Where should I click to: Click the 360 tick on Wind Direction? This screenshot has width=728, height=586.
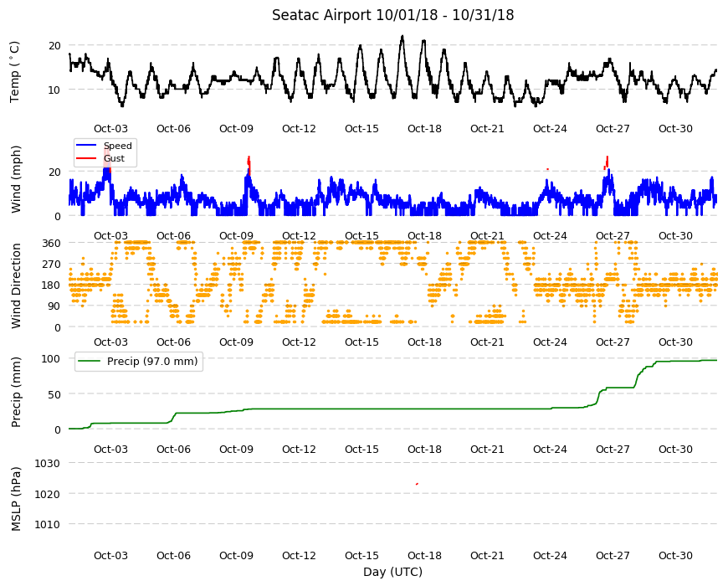52,244
